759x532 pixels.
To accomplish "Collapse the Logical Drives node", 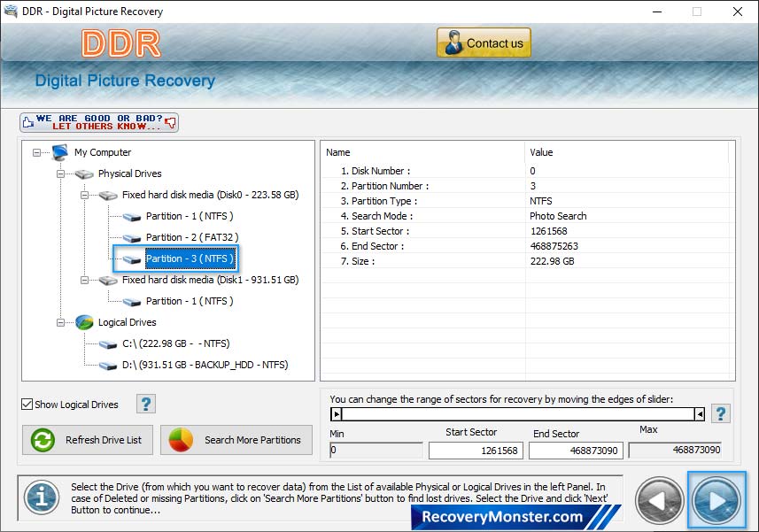I will (60, 322).
